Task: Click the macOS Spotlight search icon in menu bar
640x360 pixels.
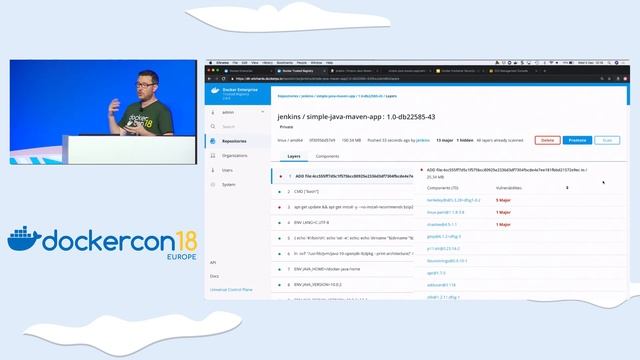Action: click(609, 63)
